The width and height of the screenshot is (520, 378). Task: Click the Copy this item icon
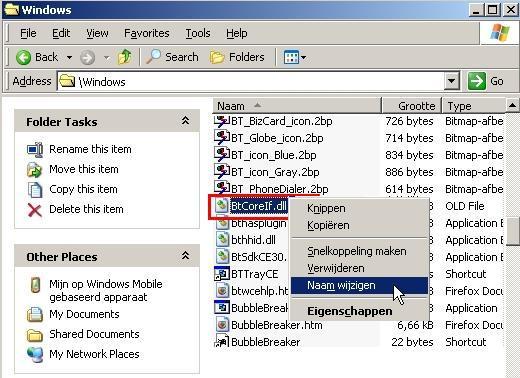click(x=35, y=190)
